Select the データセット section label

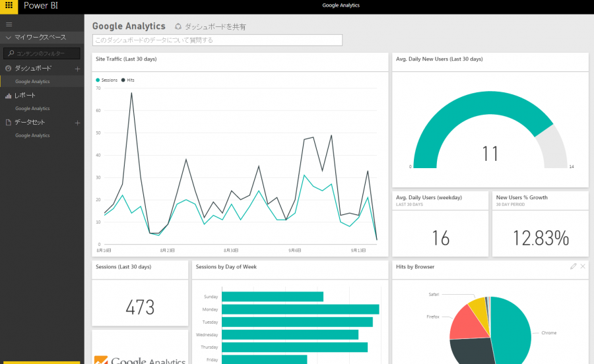pyautogui.click(x=30, y=123)
